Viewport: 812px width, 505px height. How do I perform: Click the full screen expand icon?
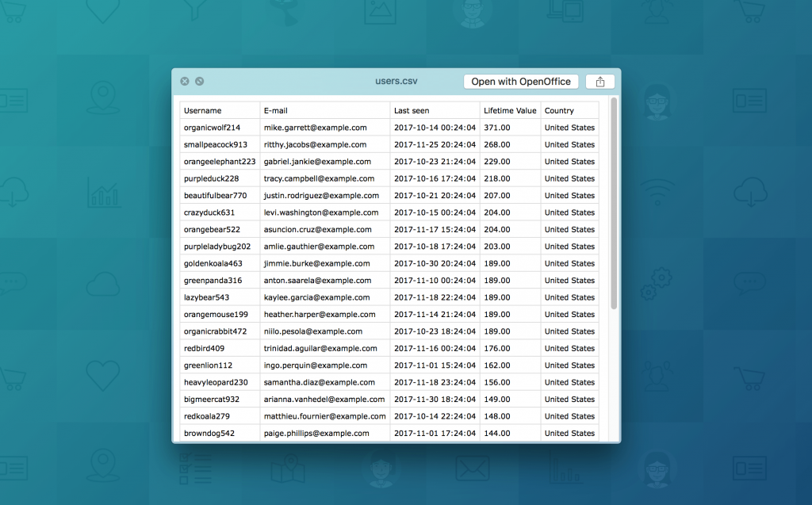coord(200,81)
